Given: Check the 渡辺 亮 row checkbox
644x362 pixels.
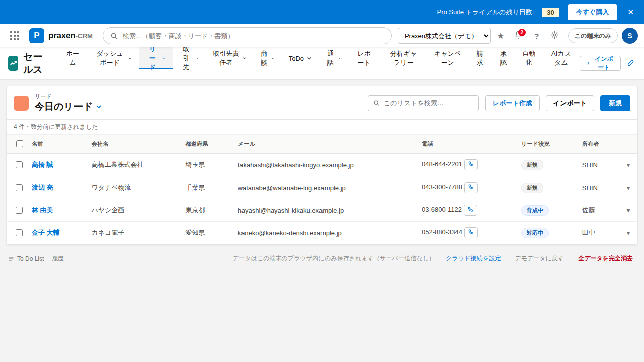Looking at the screenshot, I should (19, 188).
